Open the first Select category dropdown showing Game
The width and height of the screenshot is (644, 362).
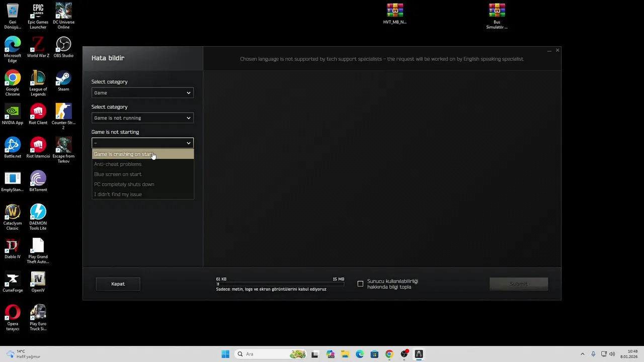(142, 93)
